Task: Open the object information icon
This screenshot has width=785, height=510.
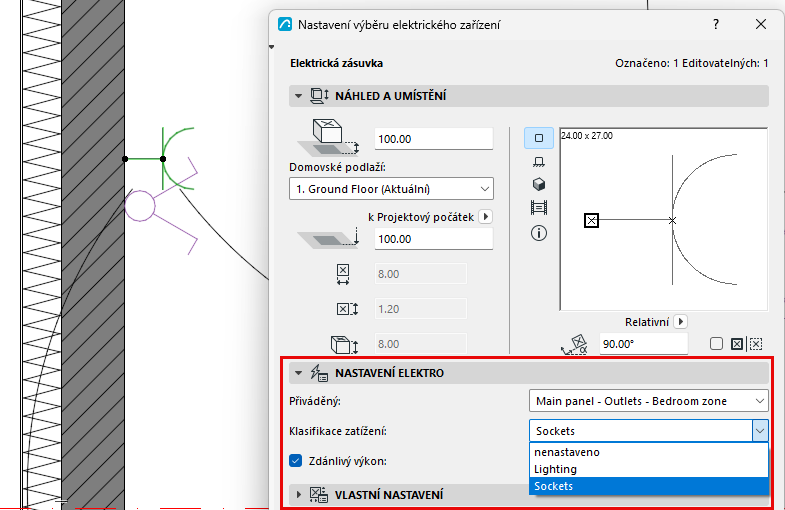Action: click(x=539, y=233)
